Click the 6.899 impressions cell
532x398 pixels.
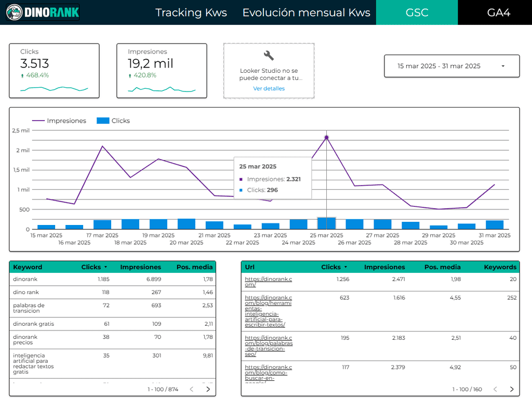154,279
